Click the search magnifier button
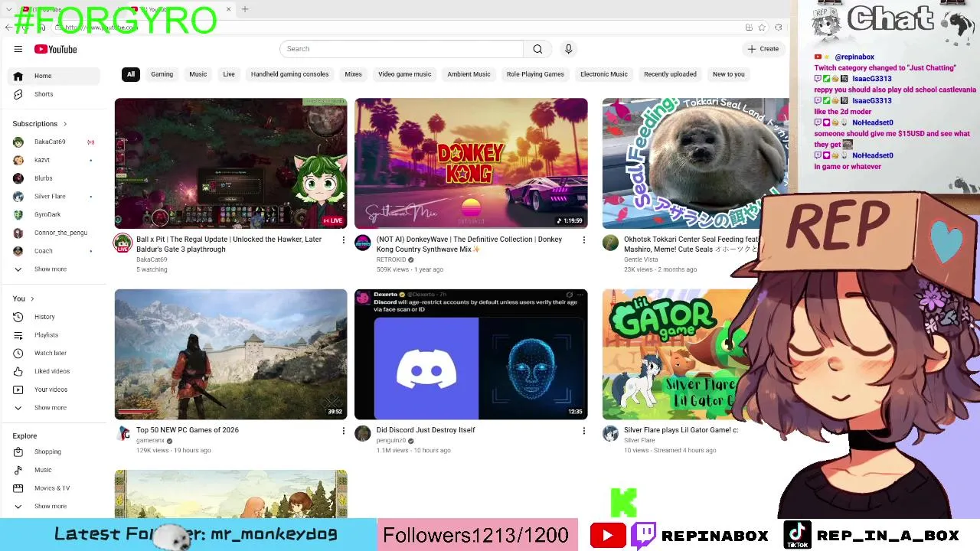Viewport: 980px width, 551px height. click(537, 49)
